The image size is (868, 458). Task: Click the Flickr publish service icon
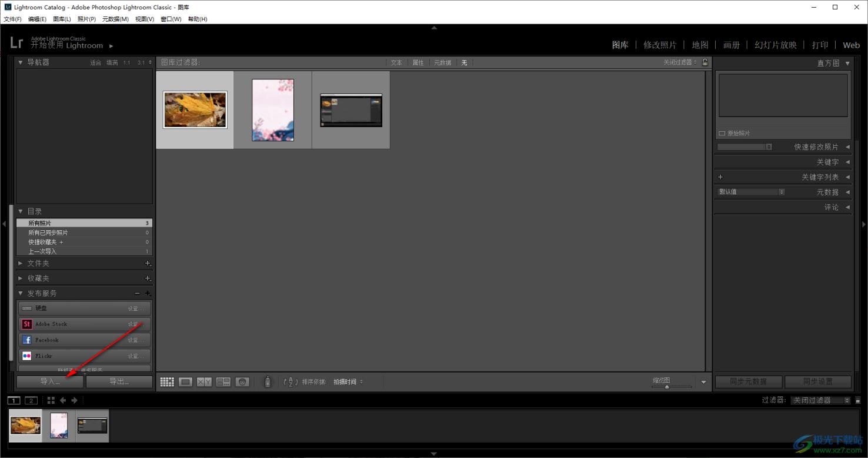pyautogui.click(x=26, y=356)
